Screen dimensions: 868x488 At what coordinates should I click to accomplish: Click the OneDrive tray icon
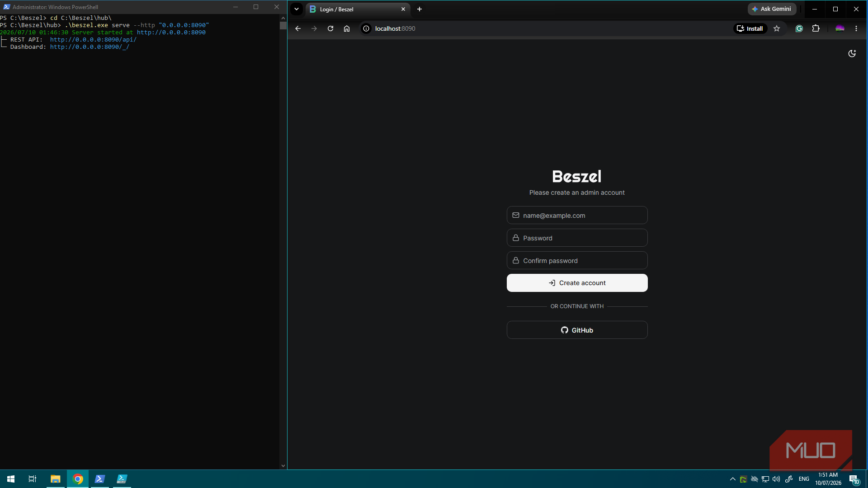[x=754, y=479]
